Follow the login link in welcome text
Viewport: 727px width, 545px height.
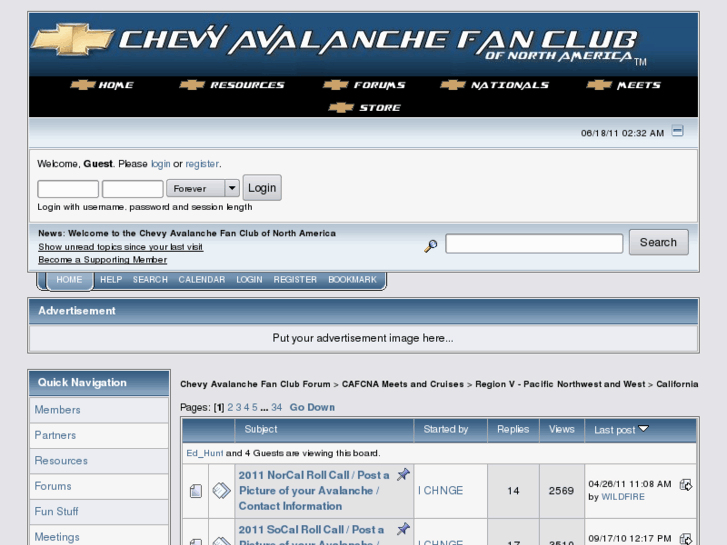pyautogui.click(x=160, y=164)
